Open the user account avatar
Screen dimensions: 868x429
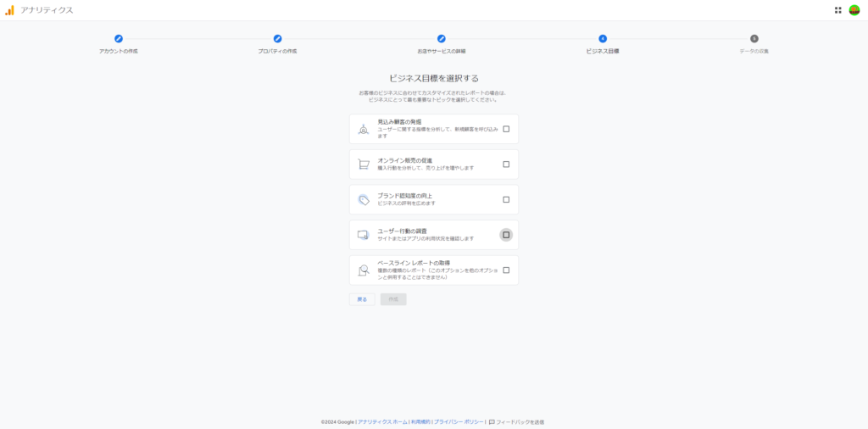point(854,10)
